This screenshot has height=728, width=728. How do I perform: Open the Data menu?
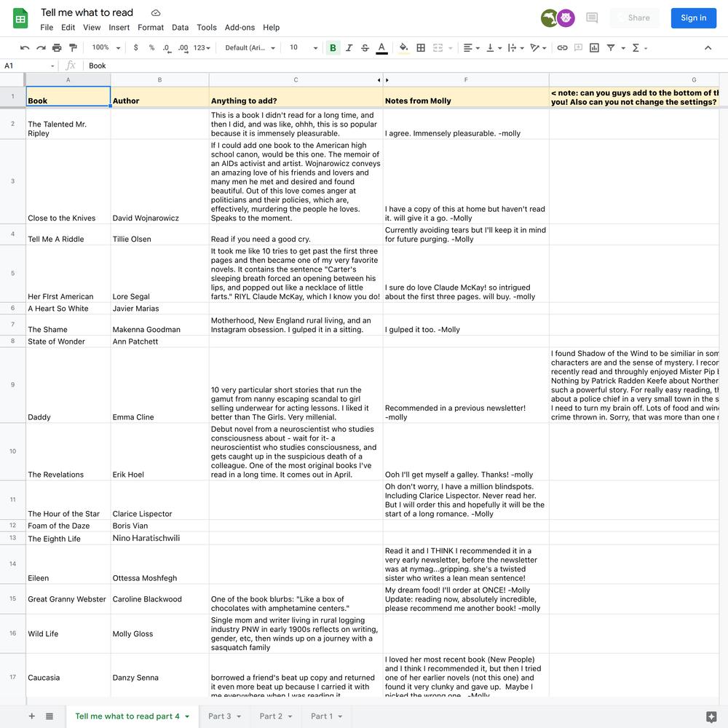pos(180,28)
